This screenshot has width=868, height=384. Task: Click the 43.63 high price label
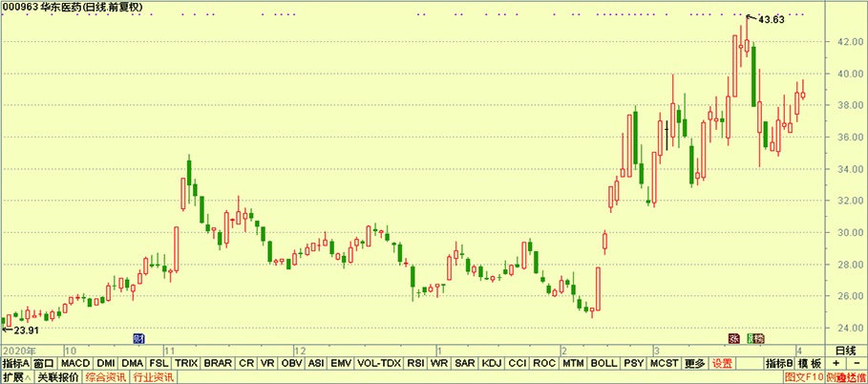(x=772, y=20)
